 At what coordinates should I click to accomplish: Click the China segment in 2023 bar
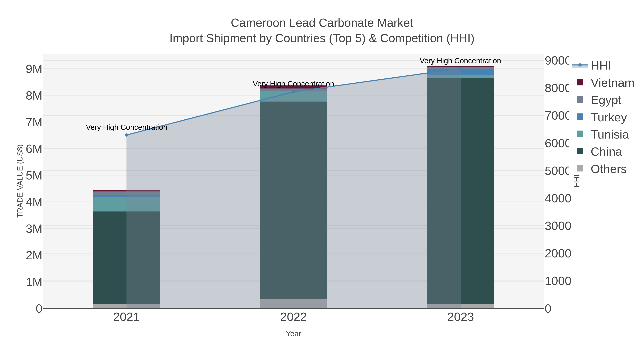pos(460,191)
